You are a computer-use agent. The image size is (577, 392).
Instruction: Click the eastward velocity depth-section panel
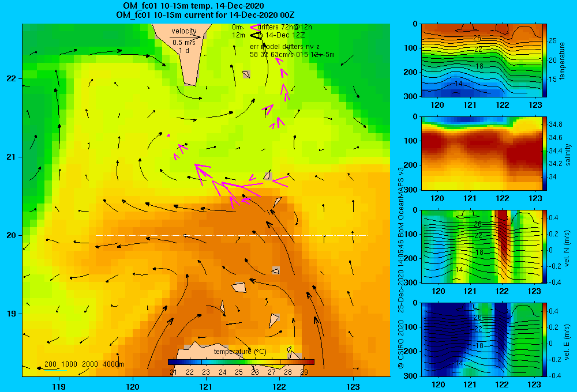click(482, 340)
